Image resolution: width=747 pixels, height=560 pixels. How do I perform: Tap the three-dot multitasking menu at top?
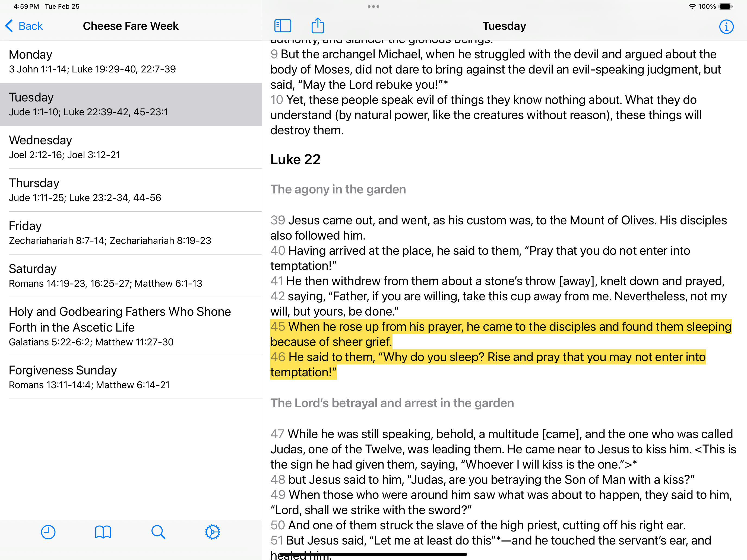(373, 7)
